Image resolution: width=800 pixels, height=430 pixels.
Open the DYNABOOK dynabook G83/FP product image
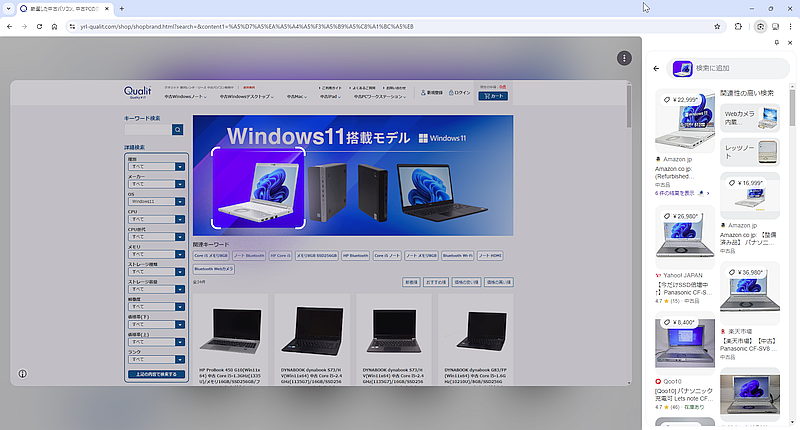pyautogui.click(x=476, y=331)
